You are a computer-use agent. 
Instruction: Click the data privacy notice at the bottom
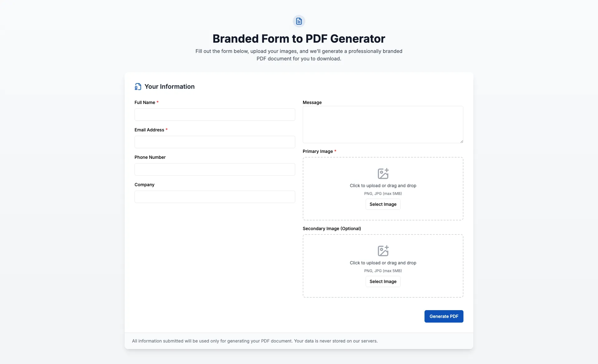pyautogui.click(x=255, y=341)
